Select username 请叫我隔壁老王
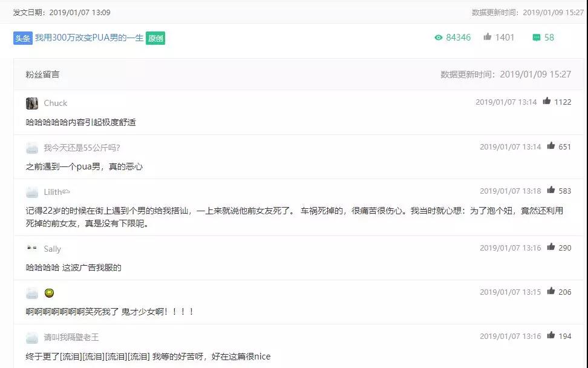Image resolution: width=588 pixels, height=368 pixels. pos(71,337)
